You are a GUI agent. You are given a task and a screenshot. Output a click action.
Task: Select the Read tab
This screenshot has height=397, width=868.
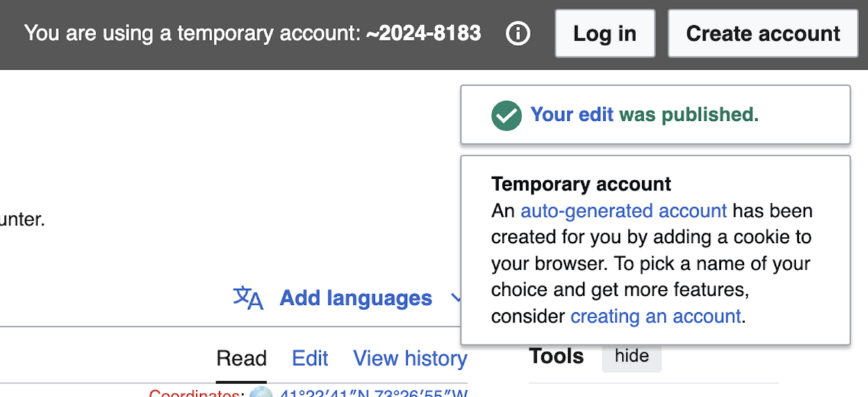coord(241,358)
